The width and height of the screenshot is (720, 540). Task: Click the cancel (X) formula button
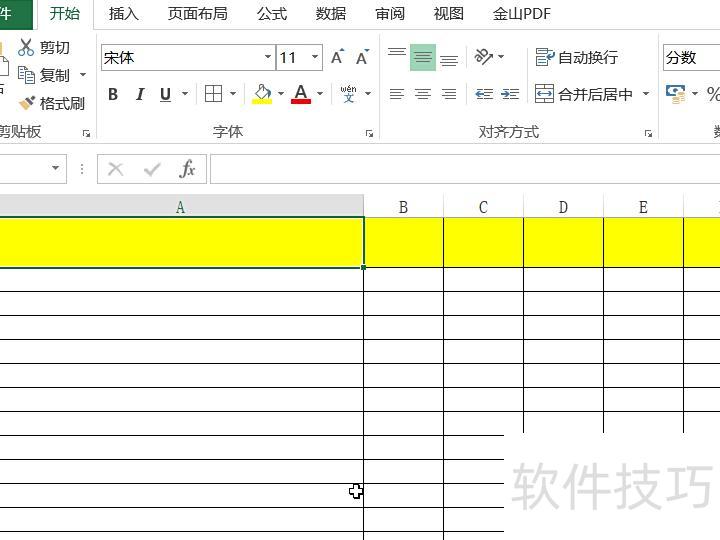(x=116, y=169)
